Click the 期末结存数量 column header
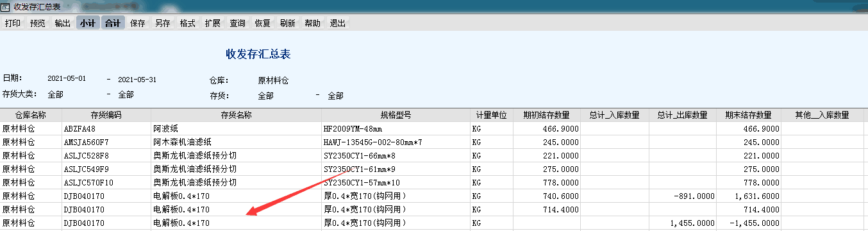Viewport: 868px width, 231px height. 749,116
